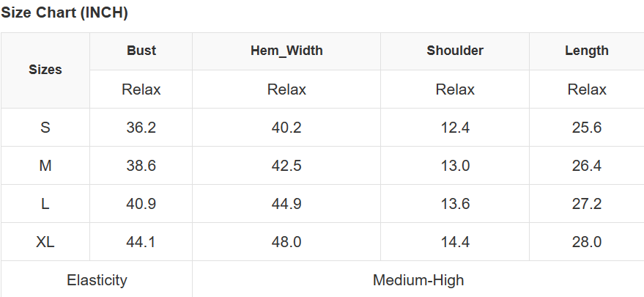Select the L size row label
The width and height of the screenshot is (644, 297).
point(45,204)
